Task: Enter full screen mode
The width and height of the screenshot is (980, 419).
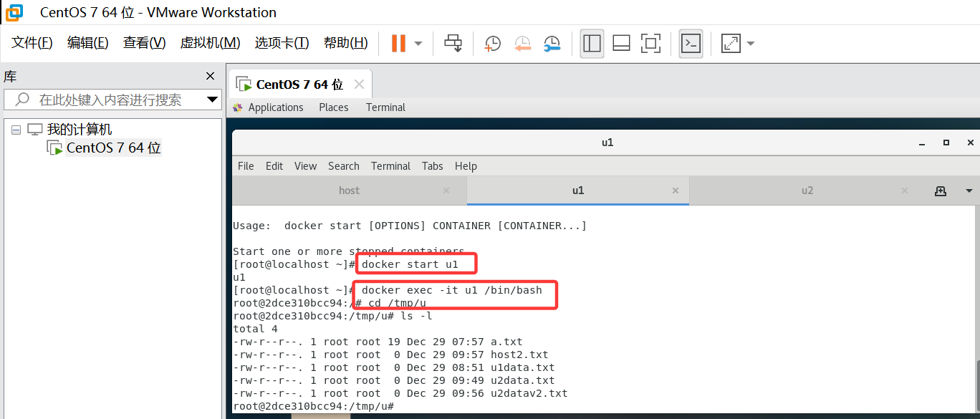Action: (x=650, y=43)
